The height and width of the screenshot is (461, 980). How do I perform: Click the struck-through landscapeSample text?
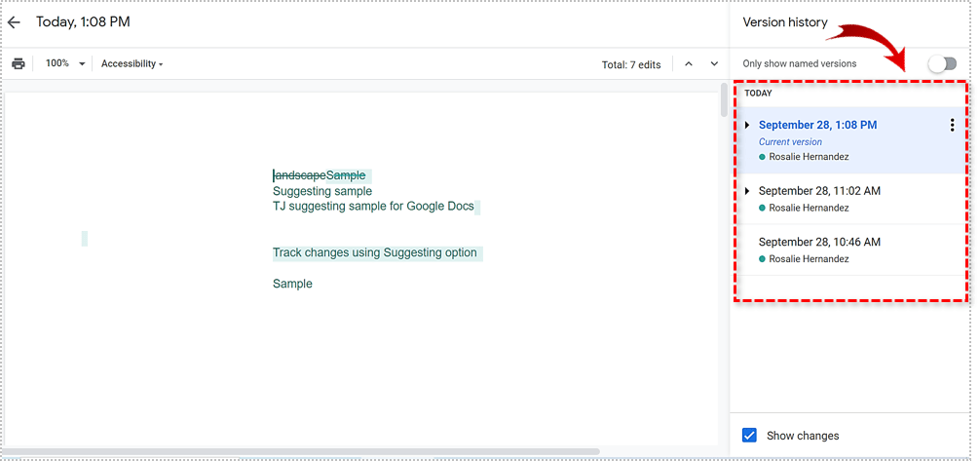(x=320, y=175)
